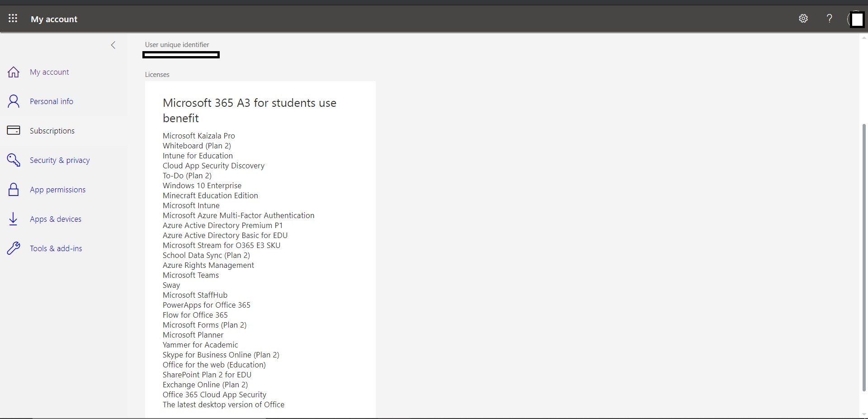Open the account profile picture menu

pos(856,19)
